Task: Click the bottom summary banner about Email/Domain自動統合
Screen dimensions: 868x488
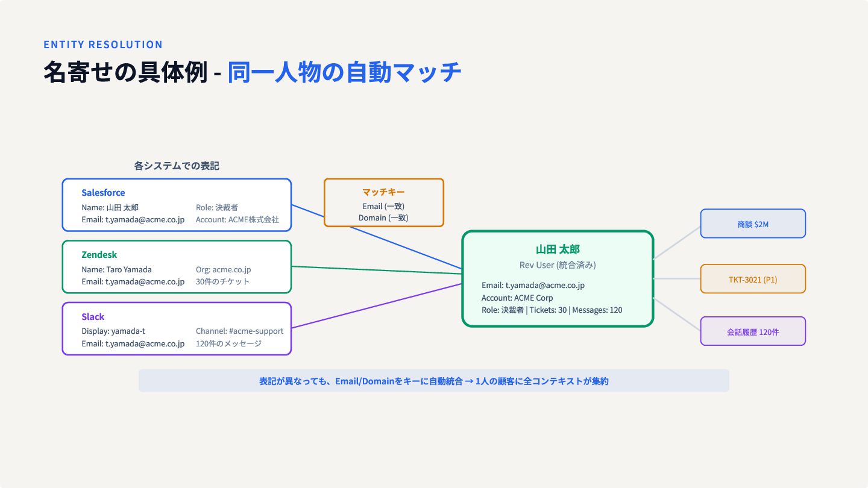Action: (434, 381)
